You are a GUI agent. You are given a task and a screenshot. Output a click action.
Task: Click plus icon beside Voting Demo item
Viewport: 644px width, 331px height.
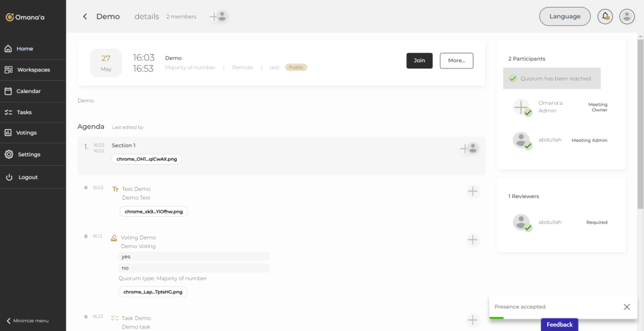(473, 239)
